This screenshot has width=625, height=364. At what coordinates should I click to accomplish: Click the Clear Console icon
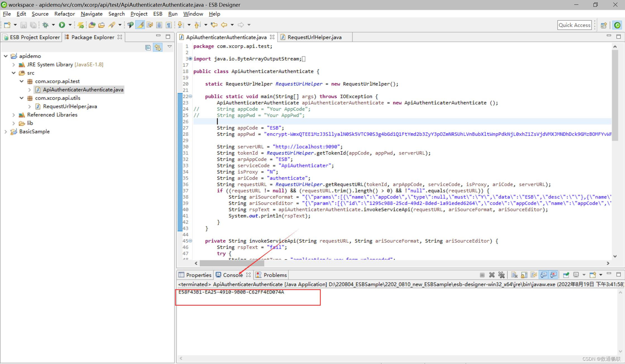pyautogui.click(x=514, y=275)
